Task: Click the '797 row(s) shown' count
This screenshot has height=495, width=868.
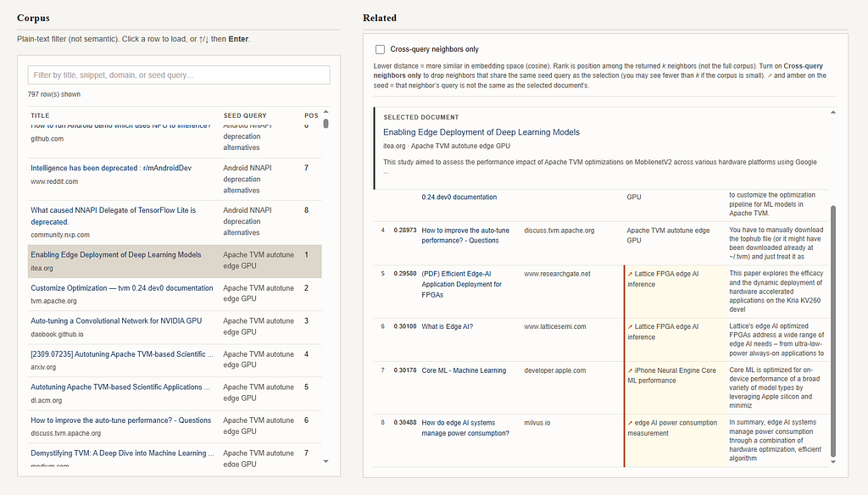Action: pyautogui.click(x=54, y=94)
